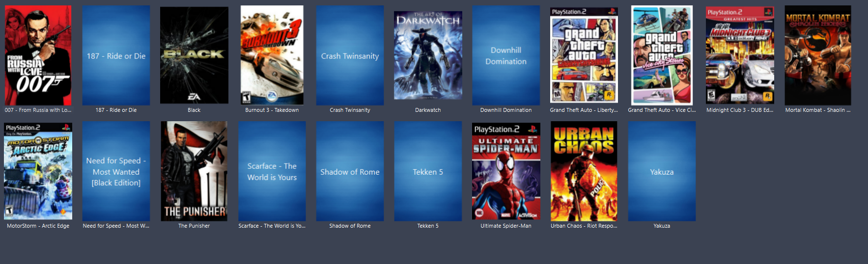Click the 'Tekken 5' caption below cover
This screenshot has height=264, width=868.
point(428,226)
